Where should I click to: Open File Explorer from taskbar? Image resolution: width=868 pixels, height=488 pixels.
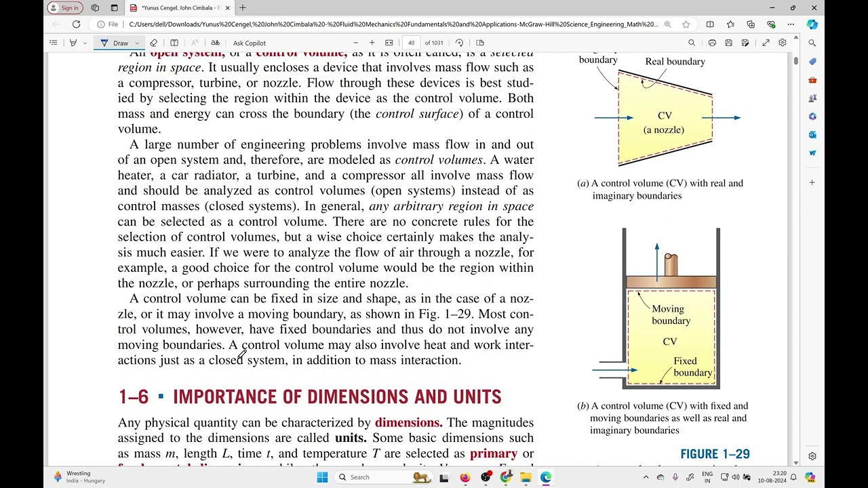(526, 477)
